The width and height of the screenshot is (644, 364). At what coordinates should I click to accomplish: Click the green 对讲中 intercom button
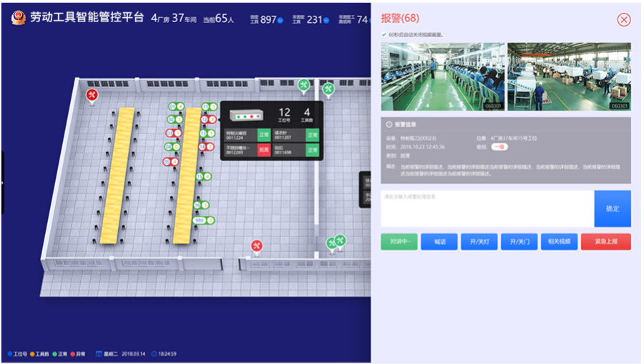click(399, 242)
